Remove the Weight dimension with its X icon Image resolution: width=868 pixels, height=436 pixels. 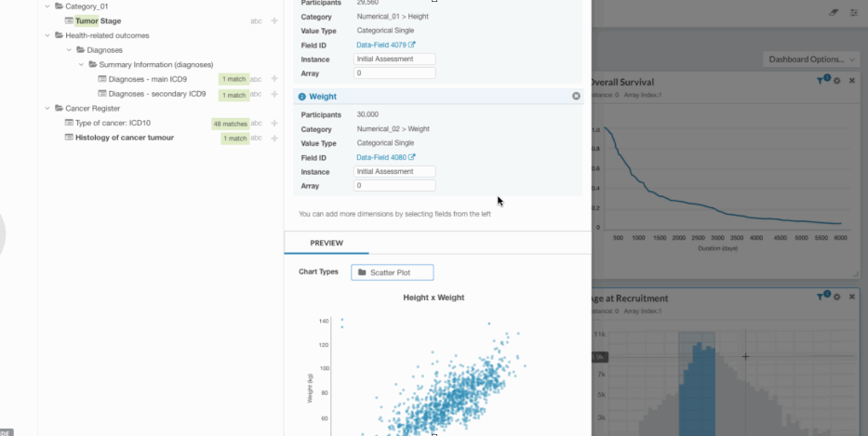coord(576,97)
